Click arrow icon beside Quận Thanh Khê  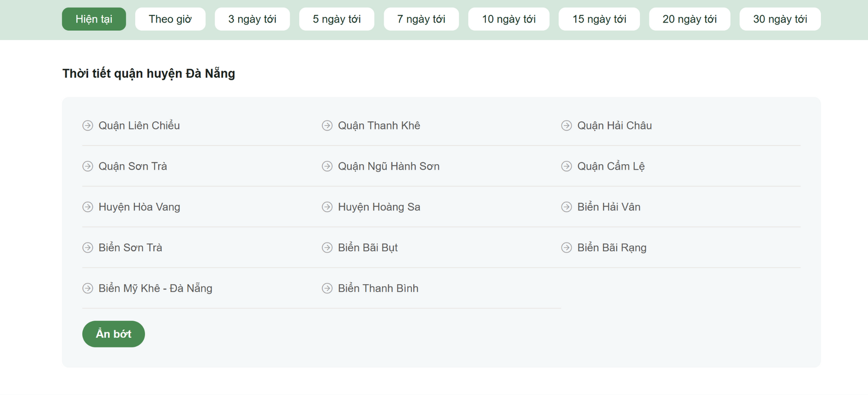327,125
